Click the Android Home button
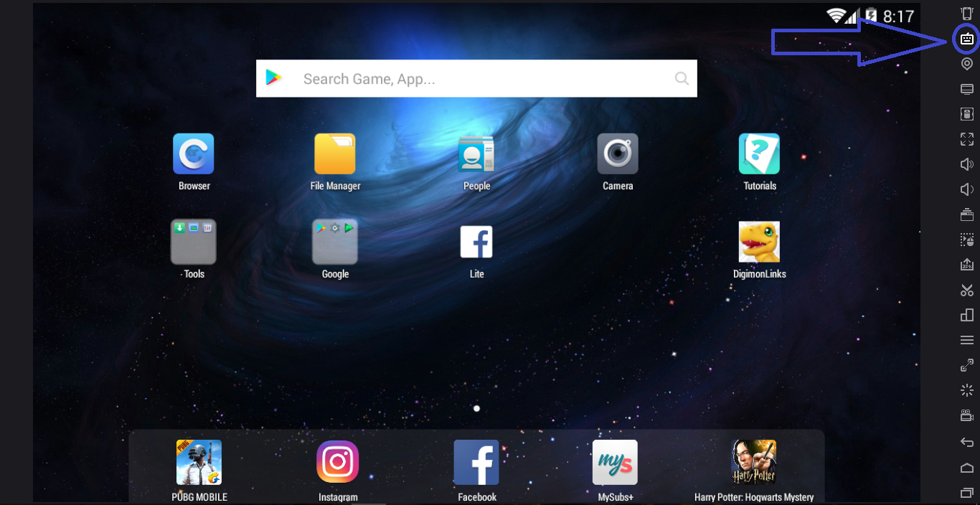 pyautogui.click(x=967, y=468)
